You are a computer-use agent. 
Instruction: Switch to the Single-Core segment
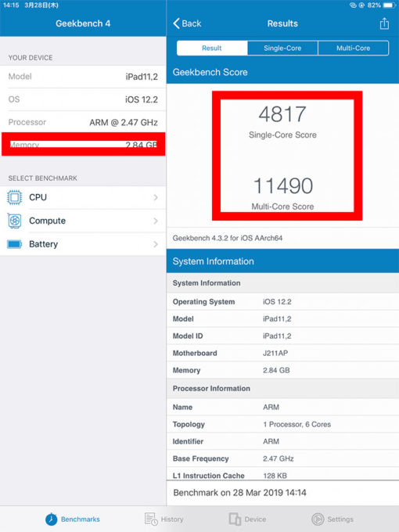282,49
